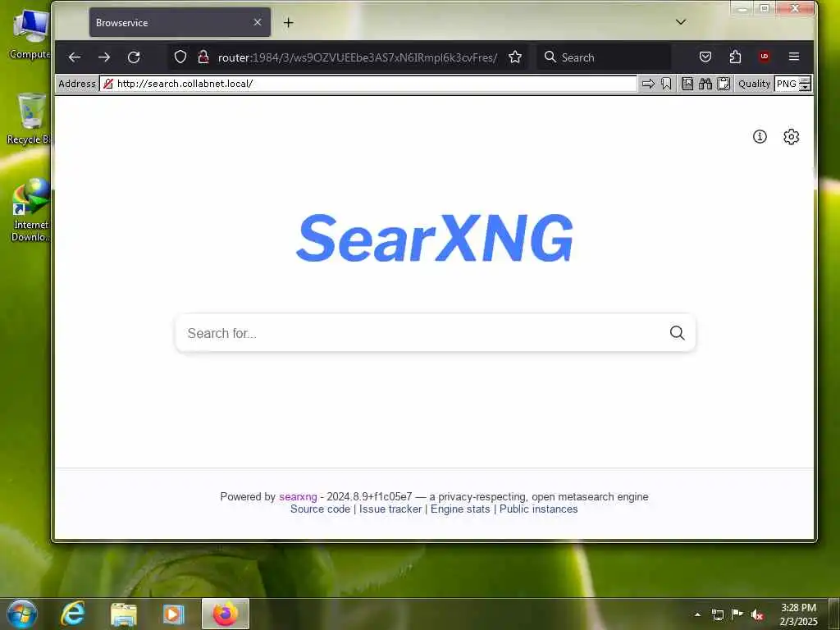Open the Firefox extensions puzzle icon

coord(735,57)
